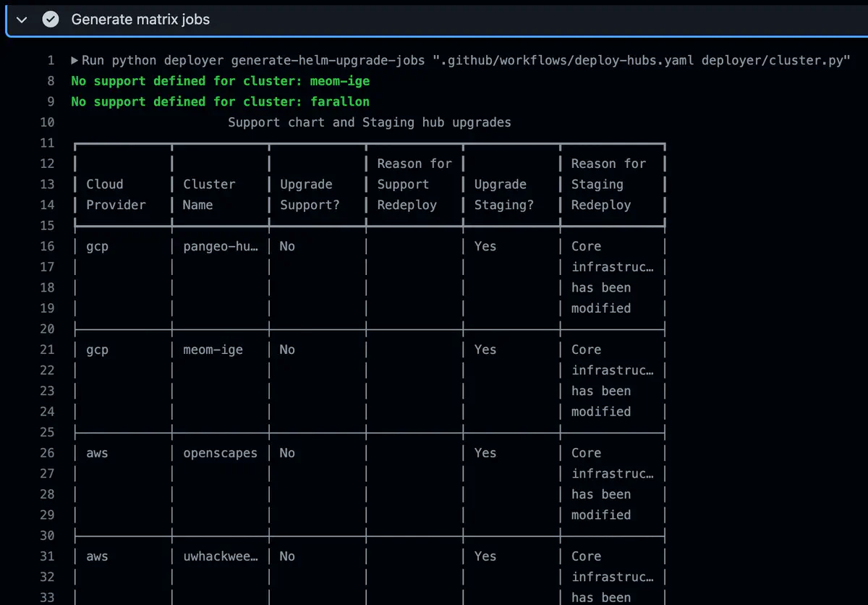
Task: Click line number 16 for pangeo row
Action: [x=47, y=246]
